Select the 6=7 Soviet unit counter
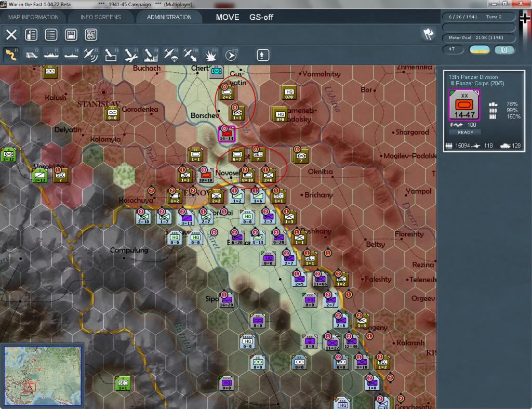 [237, 155]
